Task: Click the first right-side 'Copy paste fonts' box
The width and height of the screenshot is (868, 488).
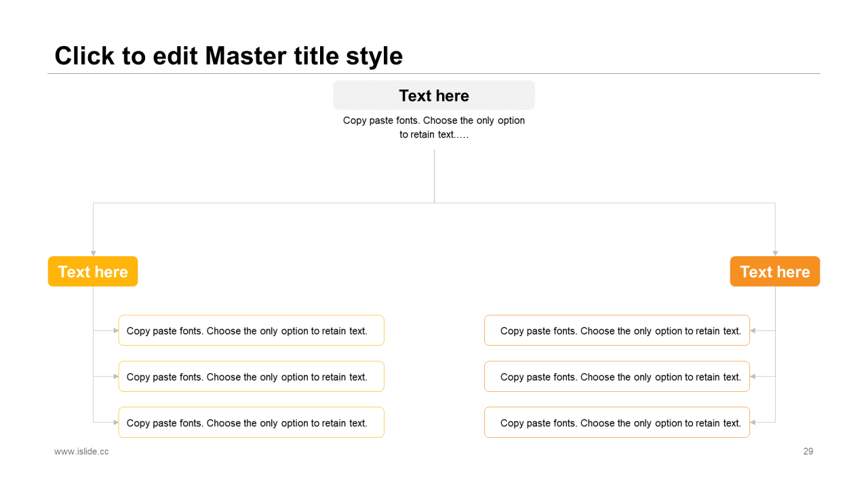Action: (617, 330)
